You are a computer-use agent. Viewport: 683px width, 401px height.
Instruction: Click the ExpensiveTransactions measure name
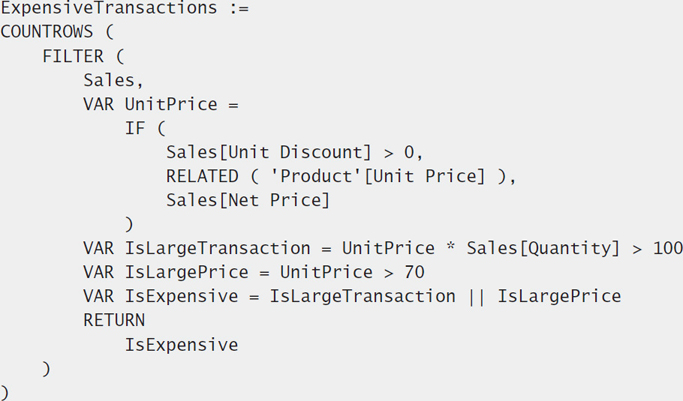[x=108, y=7]
